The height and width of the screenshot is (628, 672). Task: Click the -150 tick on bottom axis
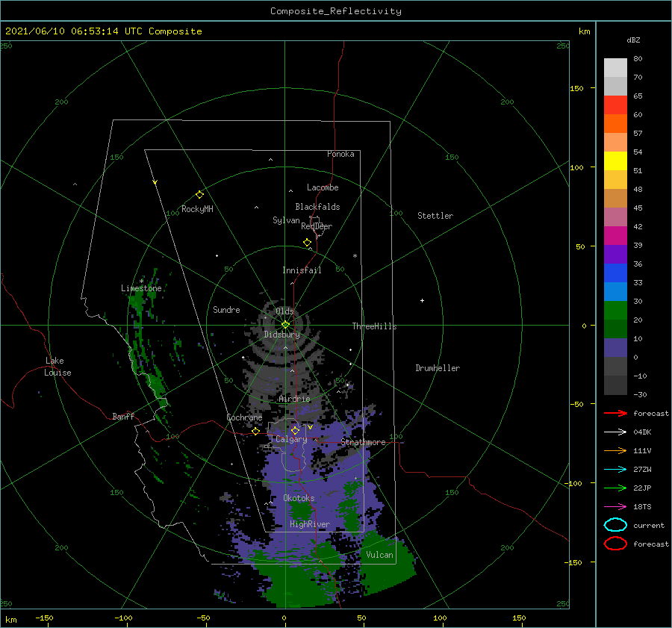[44, 618]
